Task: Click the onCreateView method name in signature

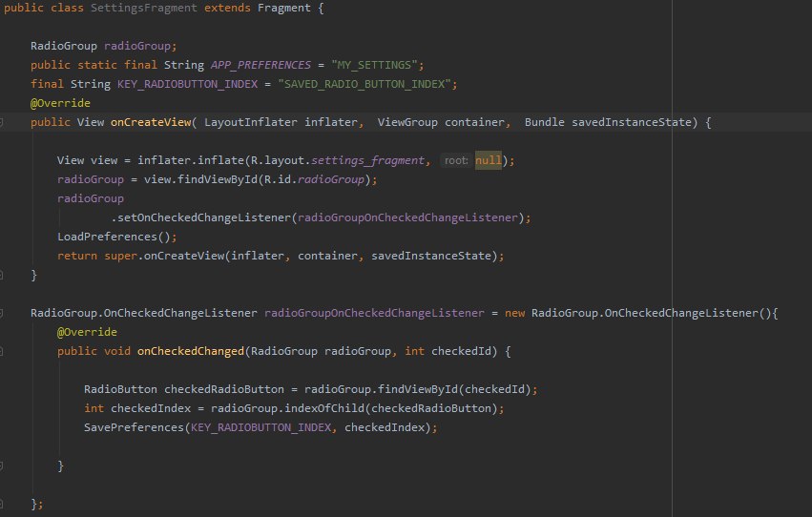Action: [151, 122]
